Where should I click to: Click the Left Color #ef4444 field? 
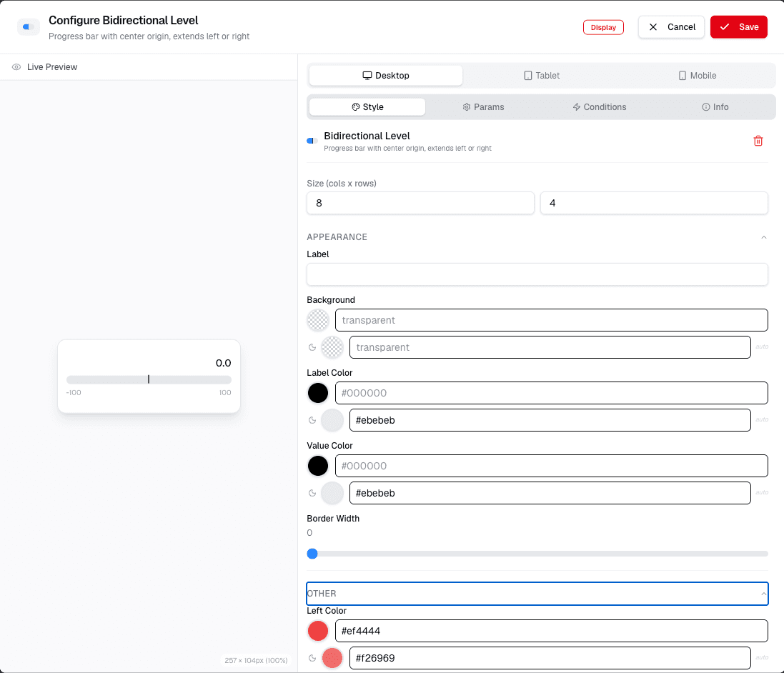click(552, 631)
